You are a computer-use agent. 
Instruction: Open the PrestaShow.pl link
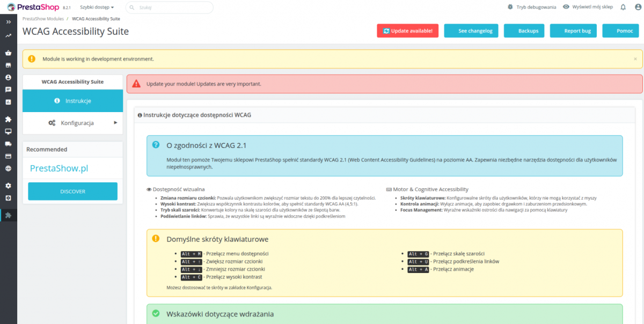click(x=59, y=168)
